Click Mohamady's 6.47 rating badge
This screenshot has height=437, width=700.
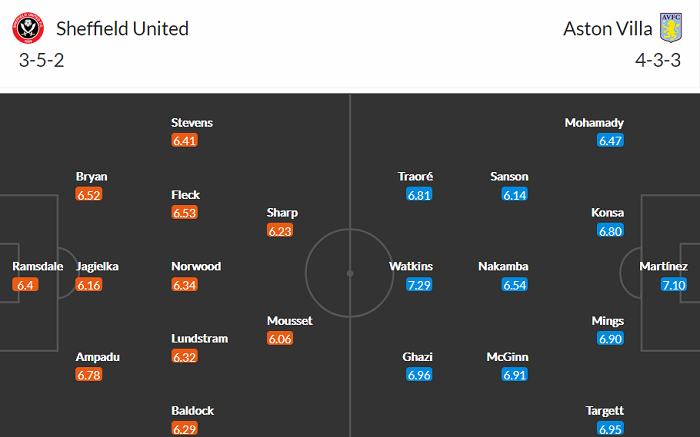[x=610, y=141]
